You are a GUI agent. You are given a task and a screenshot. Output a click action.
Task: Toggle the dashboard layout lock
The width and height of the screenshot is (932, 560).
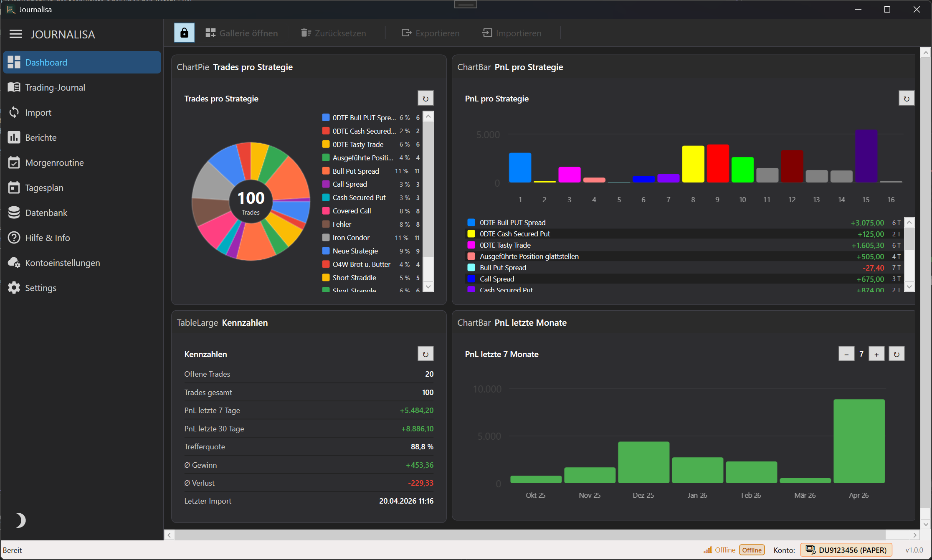[x=184, y=33]
